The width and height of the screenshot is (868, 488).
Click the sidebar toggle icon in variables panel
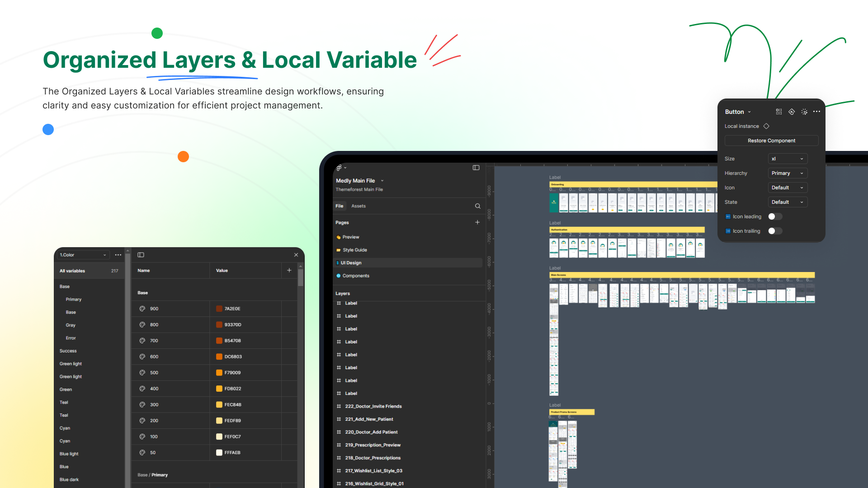pos(141,255)
